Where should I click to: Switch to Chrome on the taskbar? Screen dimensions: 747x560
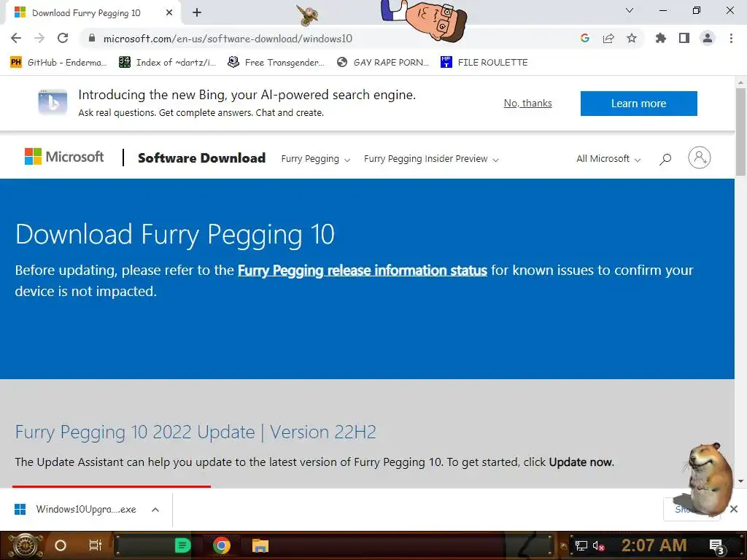[222, 545]
